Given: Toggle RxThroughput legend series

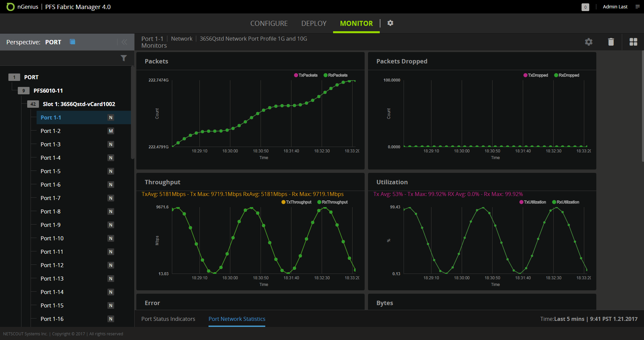Looking at the screenshot, I should coord(332,202).
